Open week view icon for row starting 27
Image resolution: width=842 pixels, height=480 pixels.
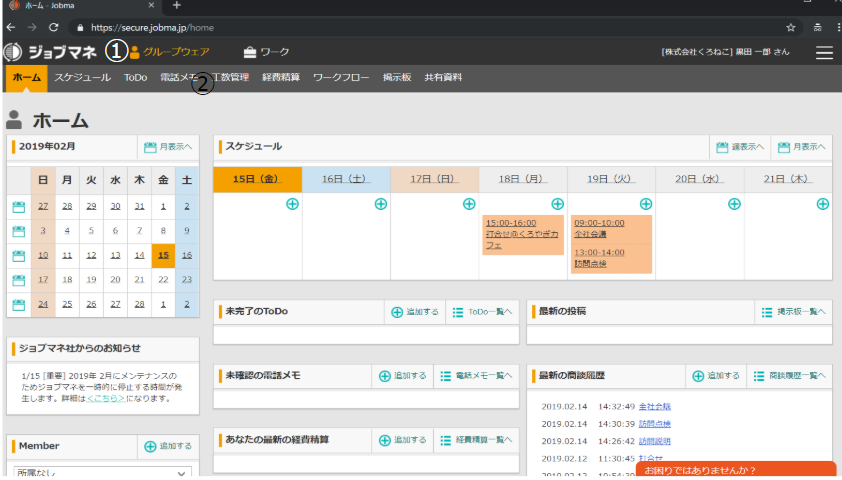pyautogui.click(x=19, y=207)
